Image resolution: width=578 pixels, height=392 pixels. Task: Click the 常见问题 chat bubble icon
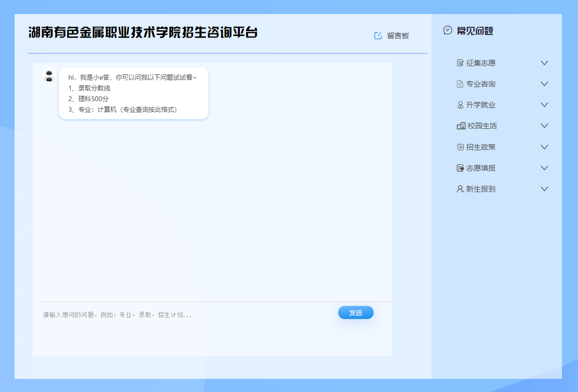pos(448,31)
